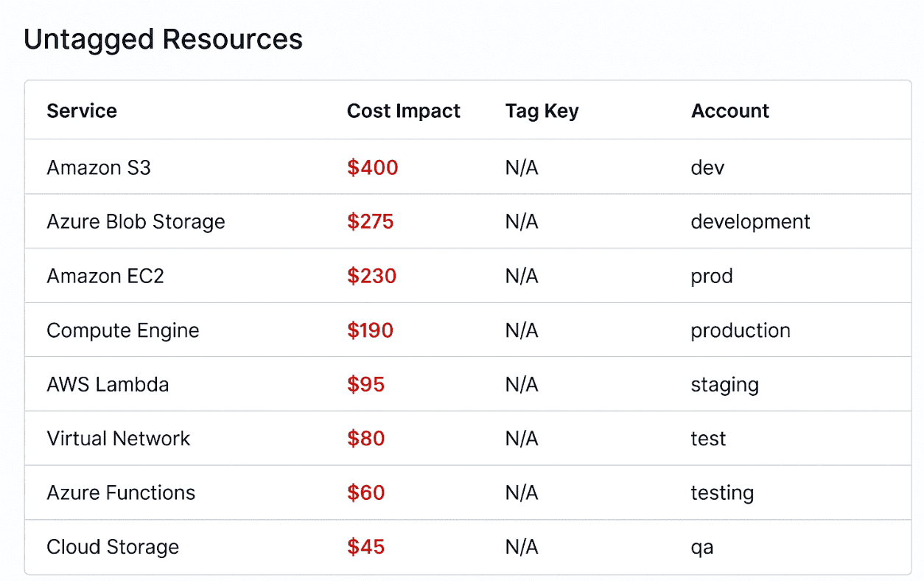The image size is (924, 581).
Task: Click the Azure Blob Storage service cell
Action: (x=136, y=222)
